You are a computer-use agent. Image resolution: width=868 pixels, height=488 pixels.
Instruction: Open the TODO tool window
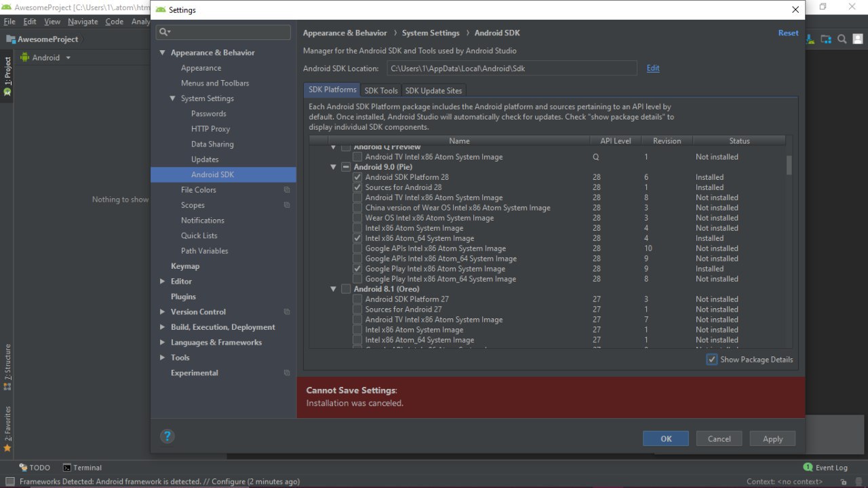pos(35,468)
